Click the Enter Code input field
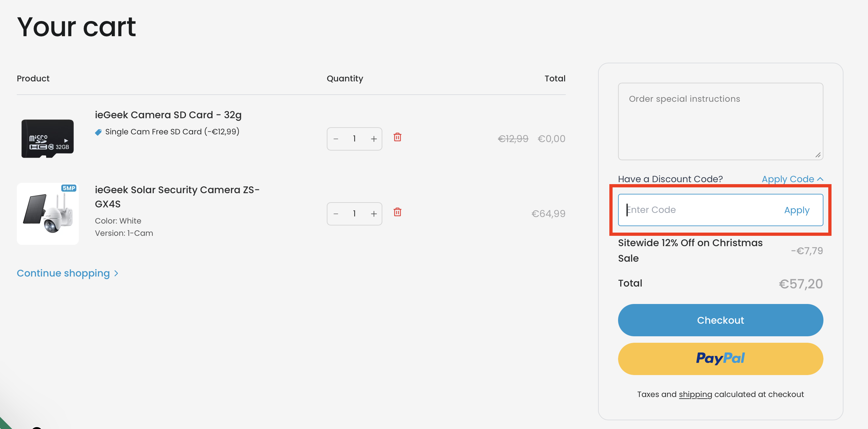Viewport: 868px width, 429px height. pos(697,210)
